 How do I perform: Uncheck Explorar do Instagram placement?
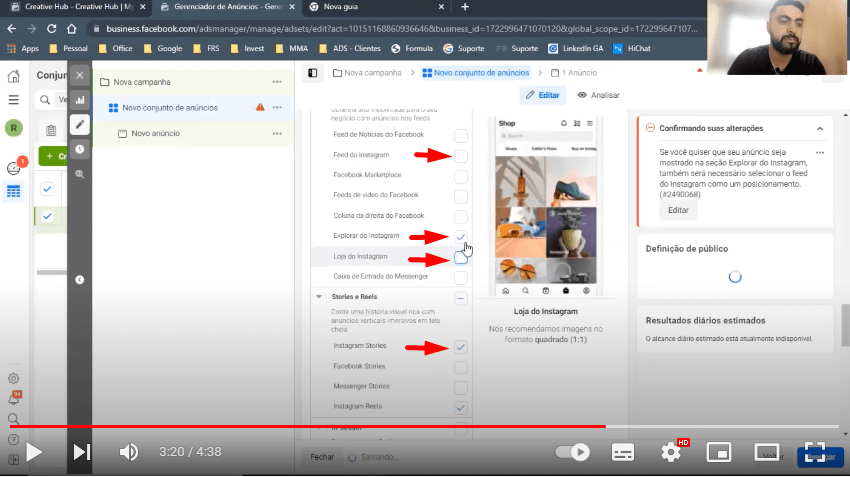pyautogui.click(x=461, y=237)
